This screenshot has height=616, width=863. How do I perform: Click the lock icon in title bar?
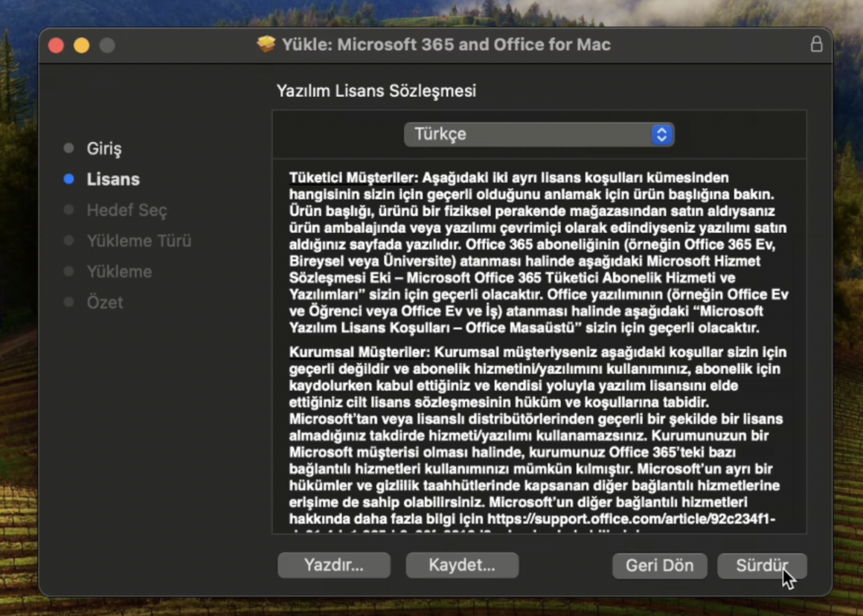tap(816, 44)
